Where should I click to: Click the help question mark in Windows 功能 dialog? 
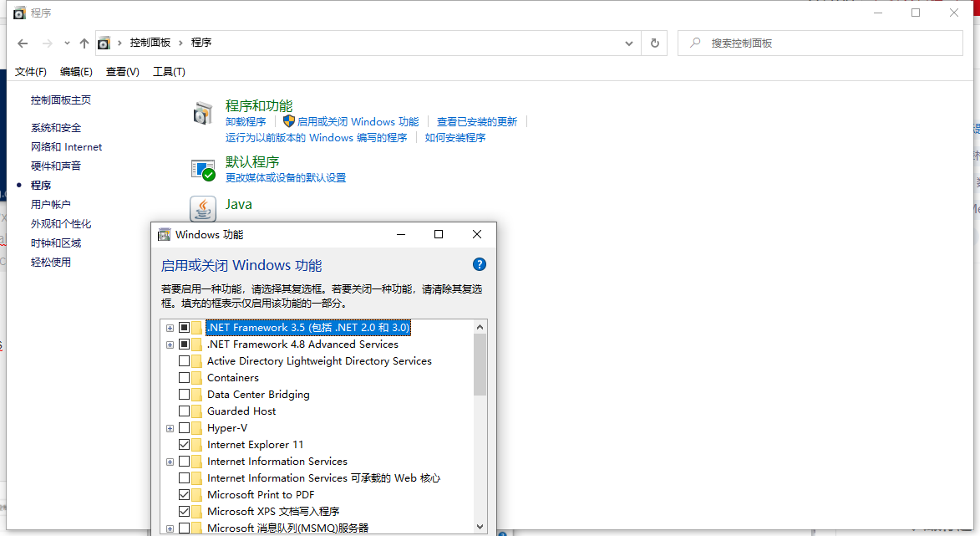point(480,264)
